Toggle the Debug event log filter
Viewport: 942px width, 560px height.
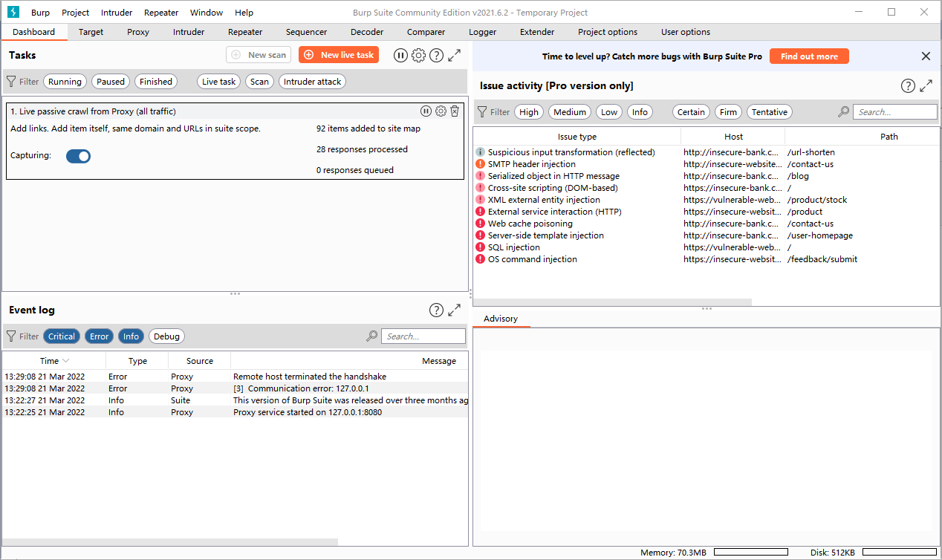pos(166,336)
